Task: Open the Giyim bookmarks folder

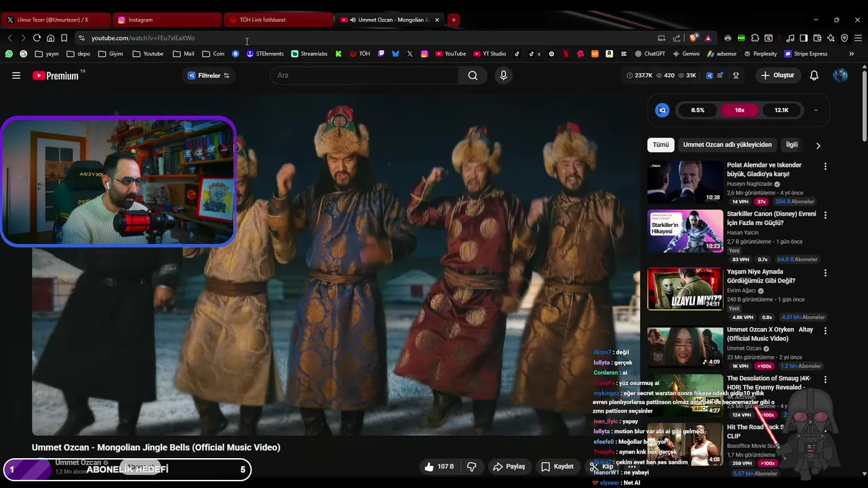Action: tap(111, 54)
